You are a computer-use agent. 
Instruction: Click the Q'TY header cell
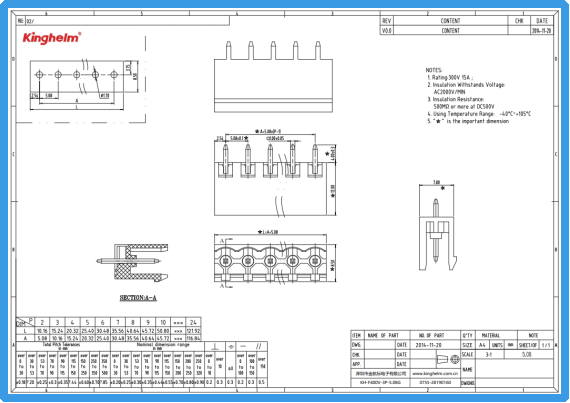(x=468, y=335)
